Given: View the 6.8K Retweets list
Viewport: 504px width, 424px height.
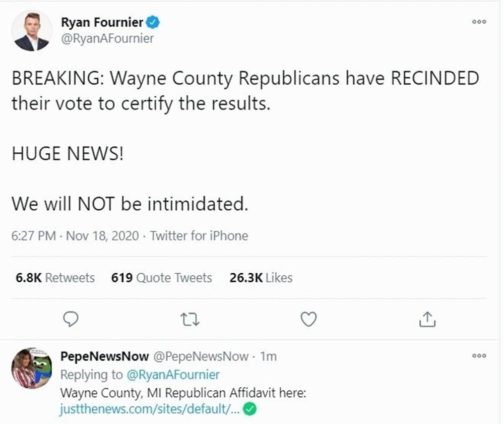Looking at the screenshot, I should (x=55, y=278).
